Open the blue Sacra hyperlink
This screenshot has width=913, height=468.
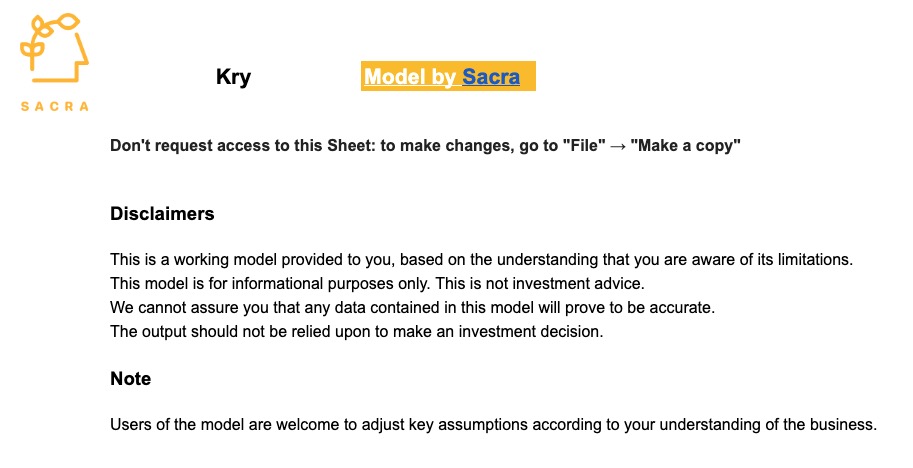(x=491, y=76)
